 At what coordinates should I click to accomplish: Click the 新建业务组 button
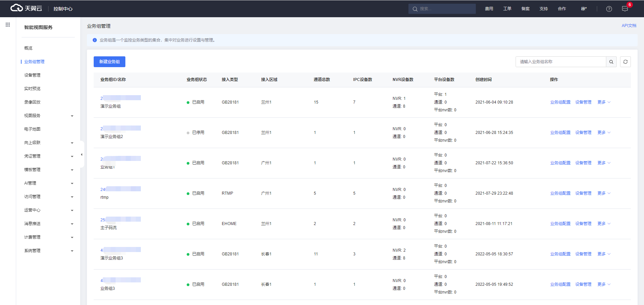[110, 62]
